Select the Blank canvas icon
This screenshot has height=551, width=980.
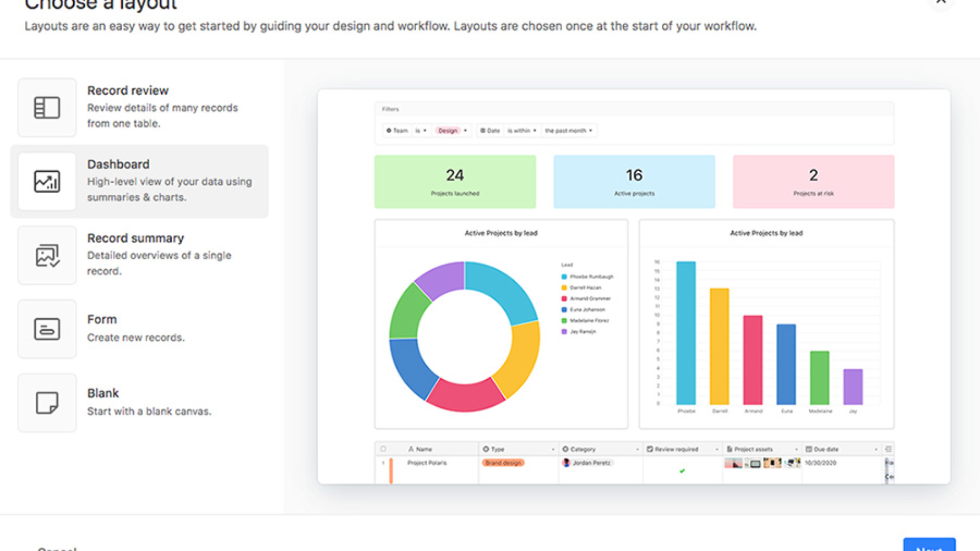[x=47, y=403]
